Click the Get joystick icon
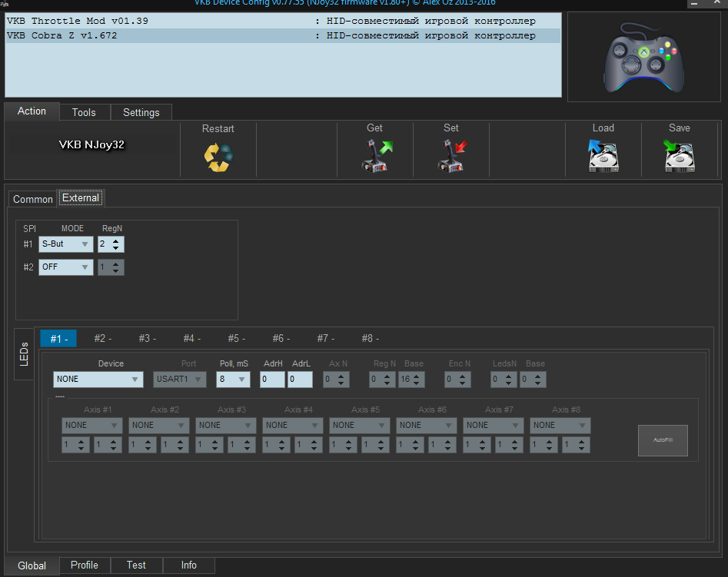Screen dimensions: 728x577 (377, 157)
